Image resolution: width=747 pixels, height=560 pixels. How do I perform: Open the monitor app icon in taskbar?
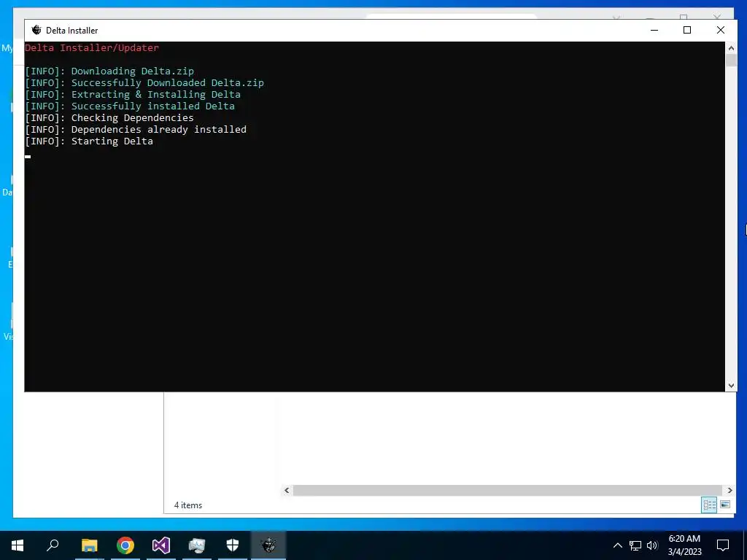197,545
